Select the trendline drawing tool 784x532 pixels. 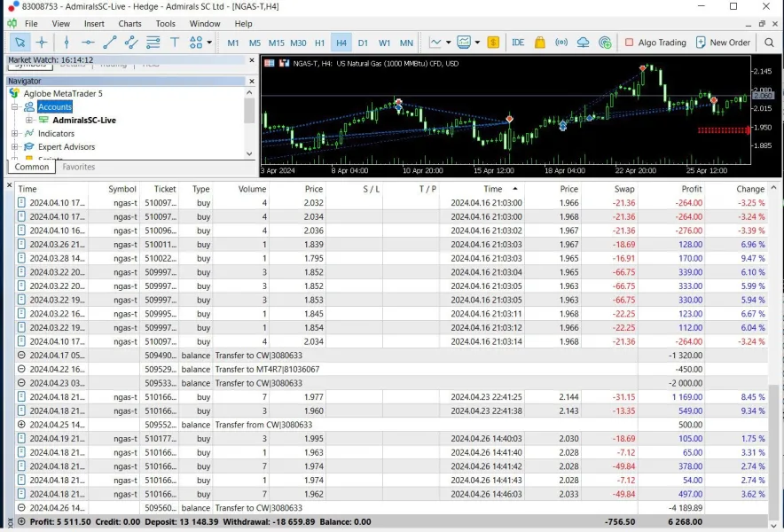[x=109, y=43]
